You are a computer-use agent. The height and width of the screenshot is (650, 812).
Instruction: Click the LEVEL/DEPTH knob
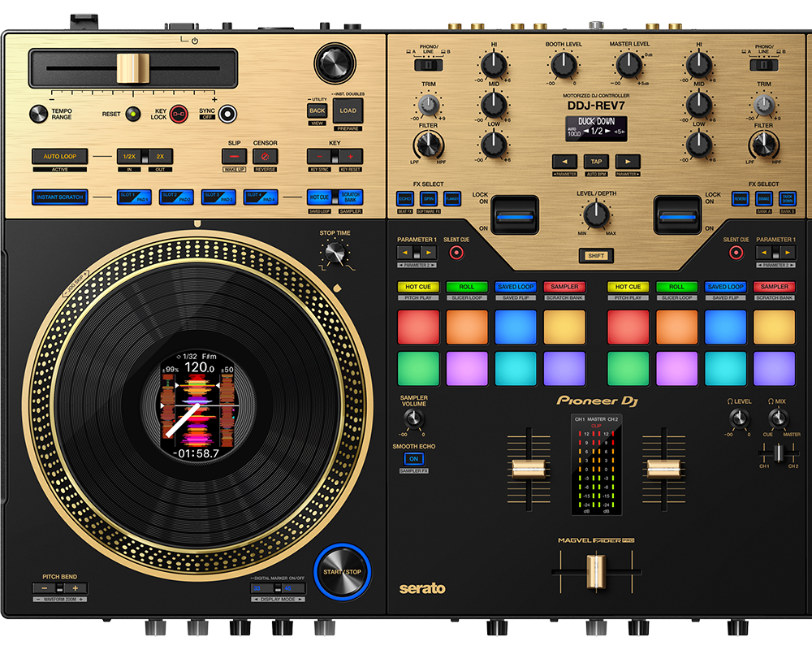pos(596,214)
